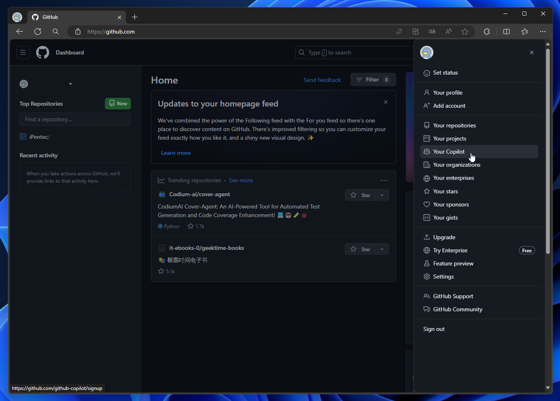Click user avatar in side menu header
This screenshot has width=560, height=401.
click(x=427, y=52)
